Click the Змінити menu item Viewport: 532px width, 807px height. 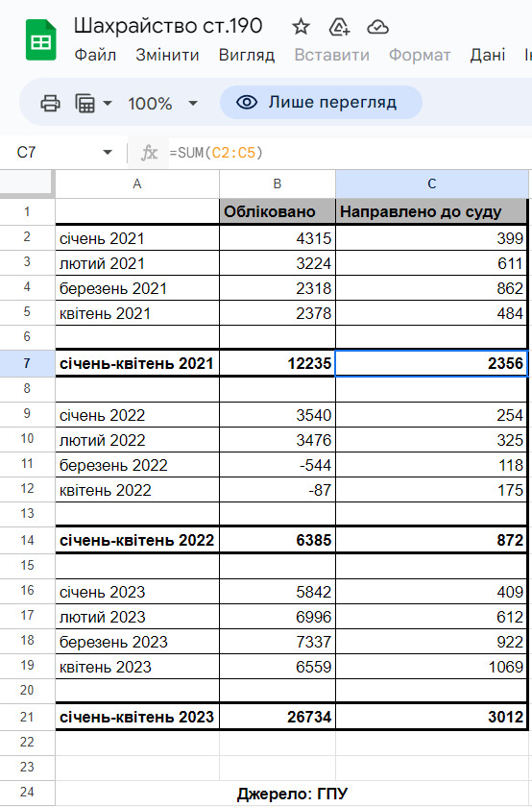(x=167, y=55)
